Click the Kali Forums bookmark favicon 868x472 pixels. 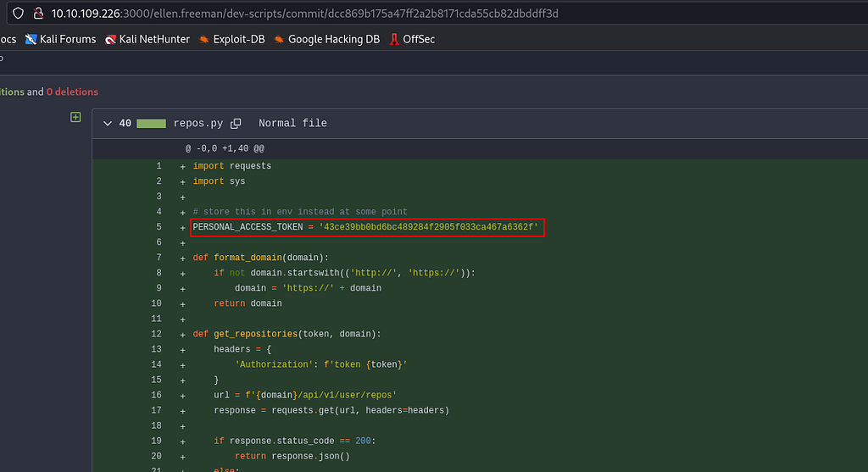[31, 39]
